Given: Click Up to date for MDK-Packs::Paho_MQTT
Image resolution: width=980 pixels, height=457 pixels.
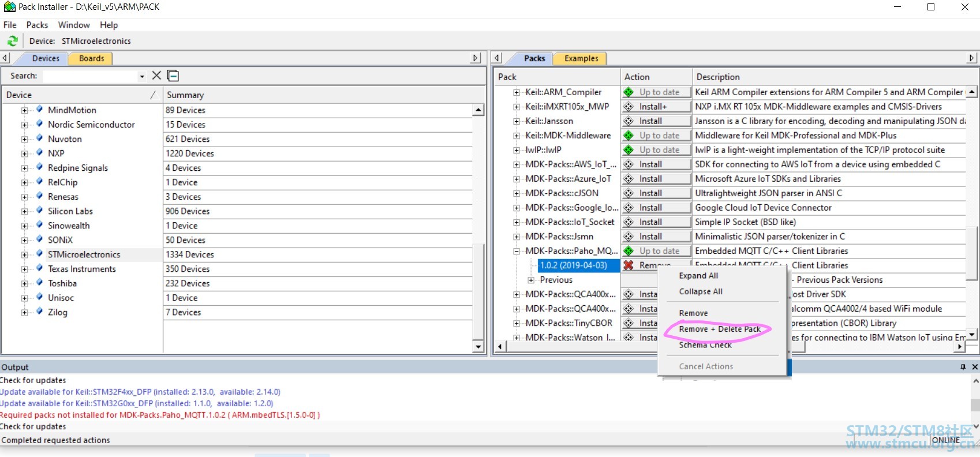Looking at the screenshot, I should (656, 251).
